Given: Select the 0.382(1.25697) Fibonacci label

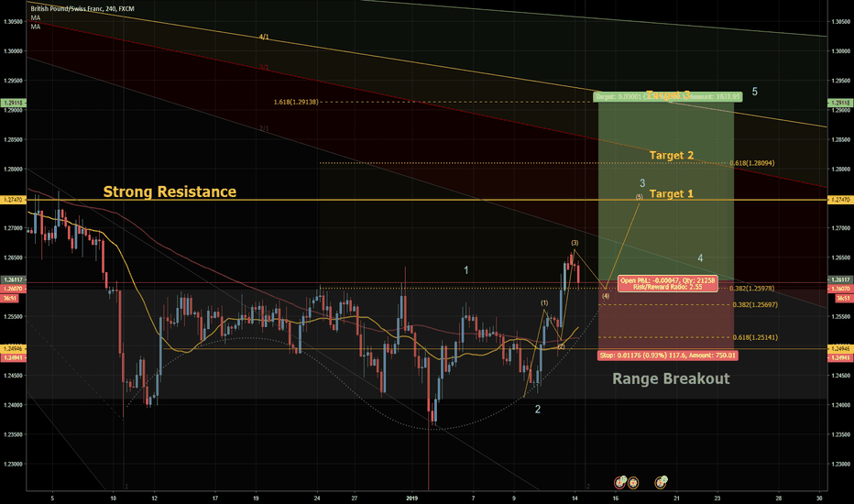Looking at the screenshot, I should point(755,304).
